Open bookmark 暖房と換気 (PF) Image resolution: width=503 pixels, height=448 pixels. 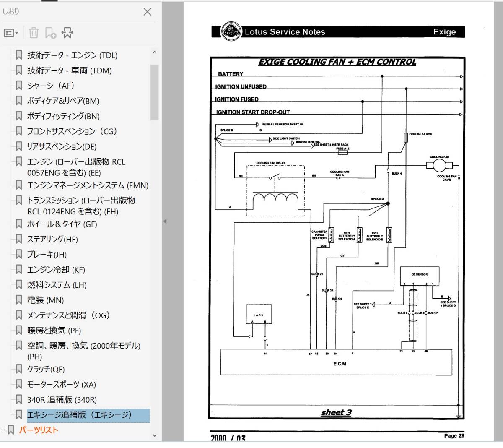point(54,331)
